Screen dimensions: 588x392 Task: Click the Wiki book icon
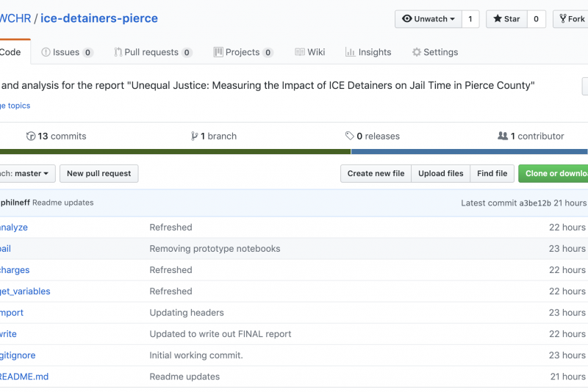pyautogui.click(x=300, y=52)
